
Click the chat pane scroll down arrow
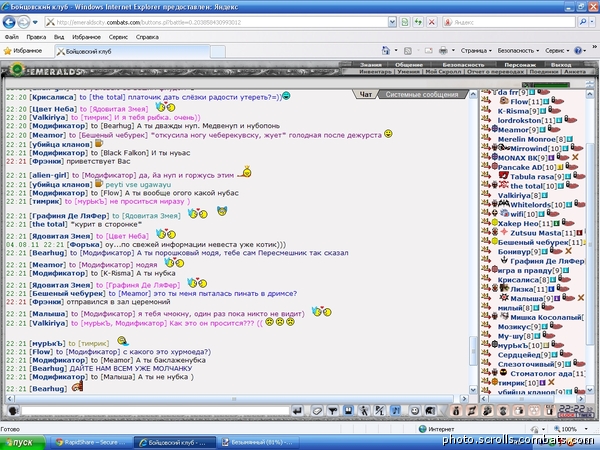pyautogui.click(x=473, y=390)
